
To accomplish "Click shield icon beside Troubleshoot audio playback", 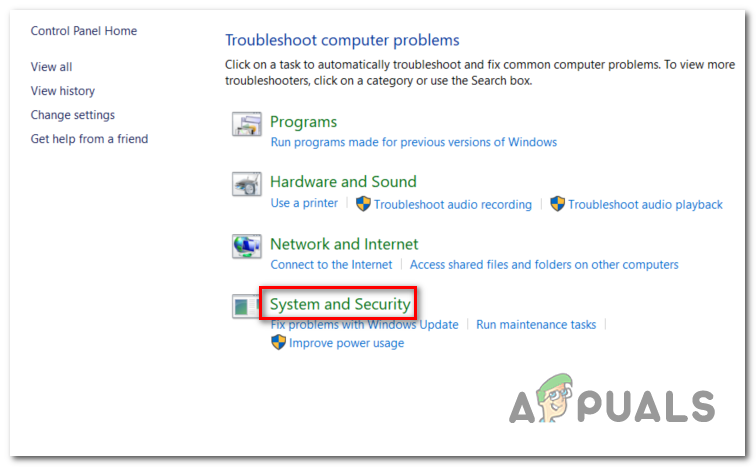I will (x=557, y=204).
